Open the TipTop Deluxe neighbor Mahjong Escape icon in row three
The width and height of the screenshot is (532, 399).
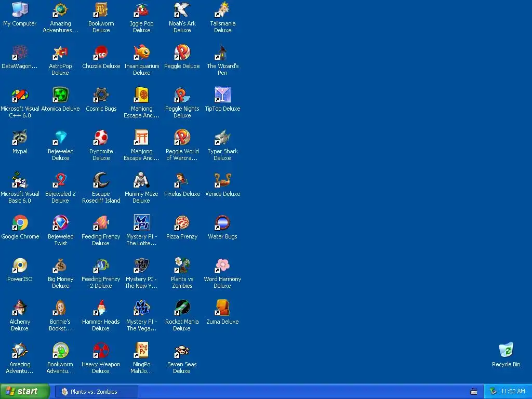tap(141, 95)
